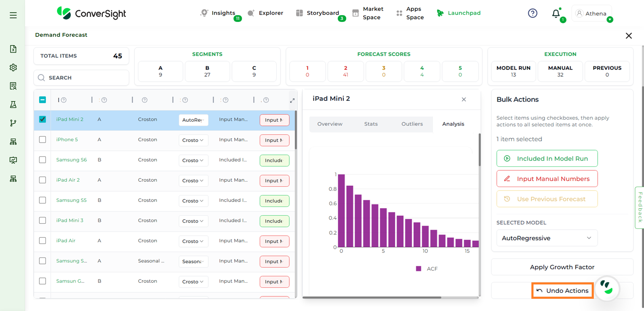644x311 pixels.
Task: Click the Search items input field
Action: (81, 78)
